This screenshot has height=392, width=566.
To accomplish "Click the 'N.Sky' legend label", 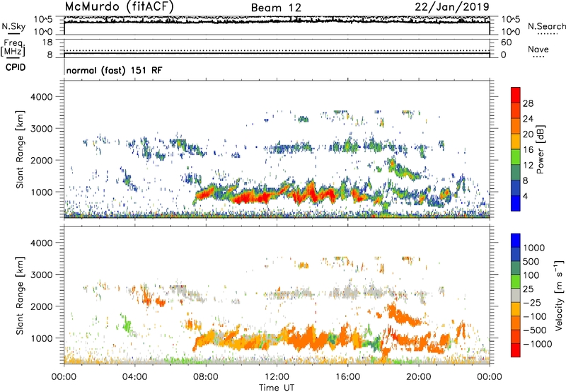I will [x=13, y=26].
